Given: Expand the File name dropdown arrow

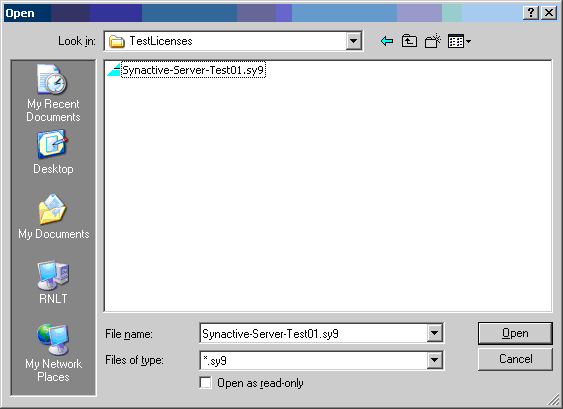Looking at the screenshot, I should click(x=434, y=334).
